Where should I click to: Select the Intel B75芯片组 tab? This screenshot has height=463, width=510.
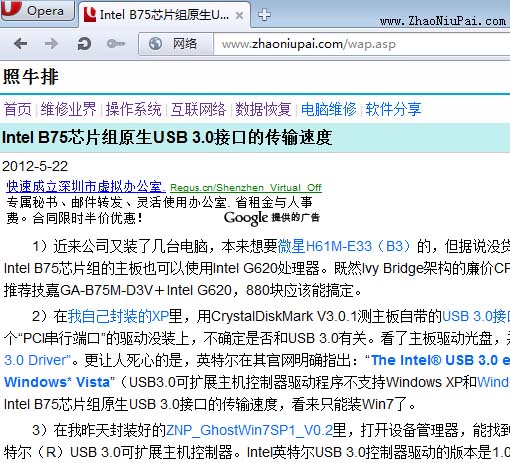[157, 15]
